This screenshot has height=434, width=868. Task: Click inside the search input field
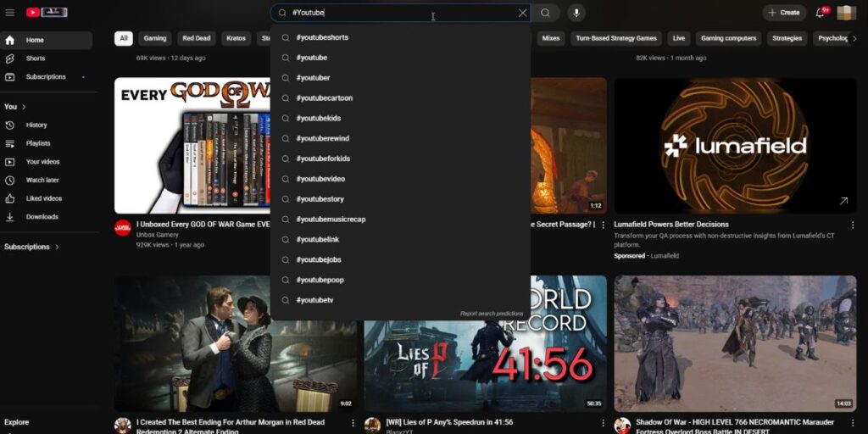tap(398, 13)
